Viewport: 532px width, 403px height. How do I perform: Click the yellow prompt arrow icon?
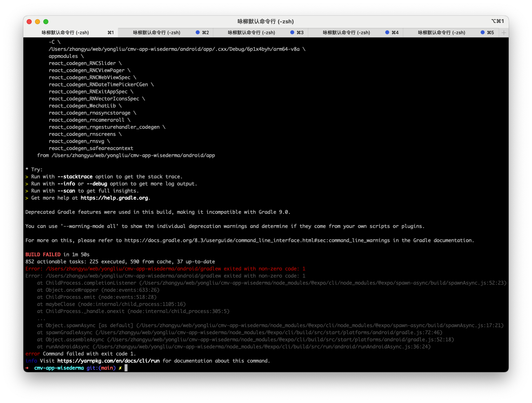click(27, 368)
